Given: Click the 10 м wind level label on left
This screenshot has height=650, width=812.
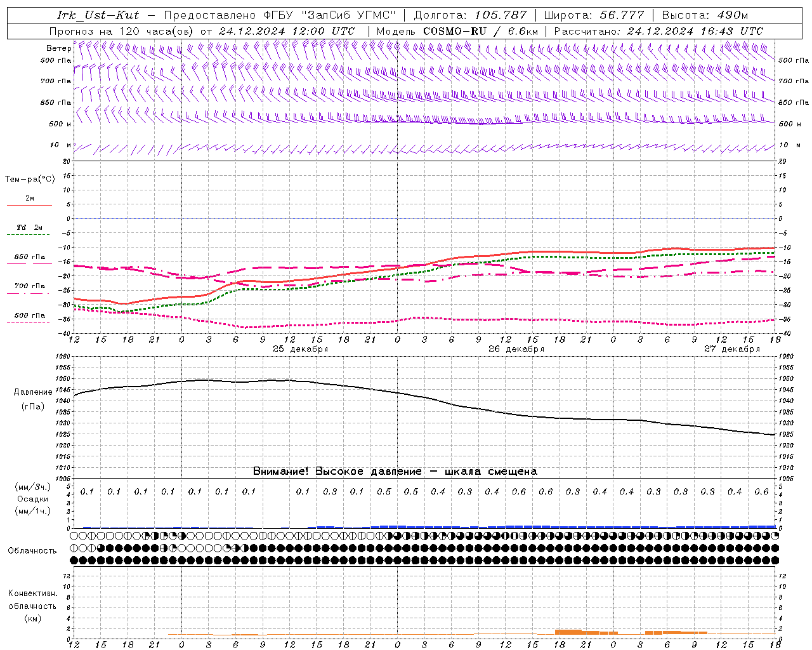Looking at the screenshot, I should [x=60, y=145].
